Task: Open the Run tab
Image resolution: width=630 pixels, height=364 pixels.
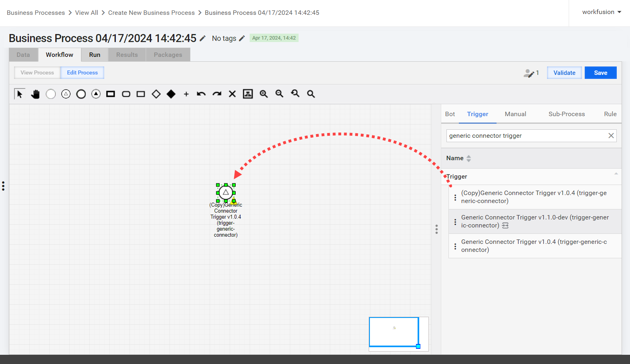Action: pyautogui.click(x=95, y=55)
